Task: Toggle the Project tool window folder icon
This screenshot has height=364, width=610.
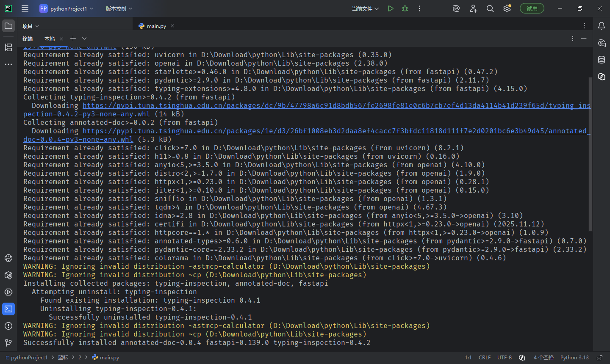Action: [8, 26]
